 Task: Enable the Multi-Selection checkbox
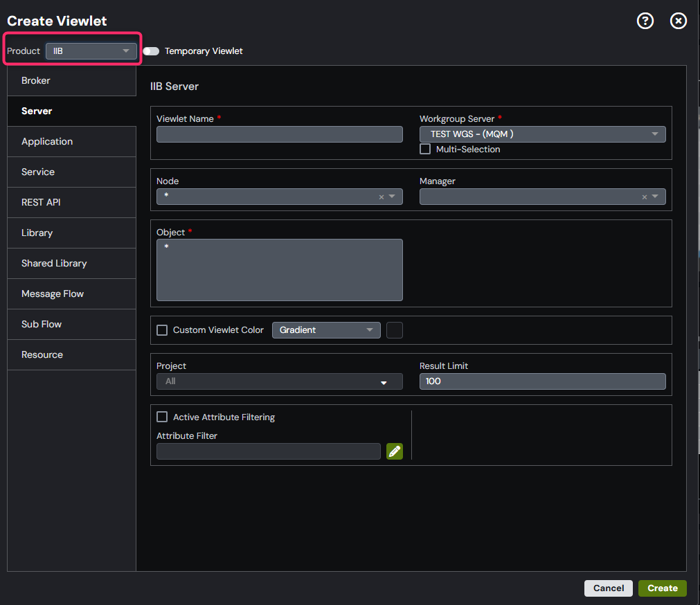(425, 149)
